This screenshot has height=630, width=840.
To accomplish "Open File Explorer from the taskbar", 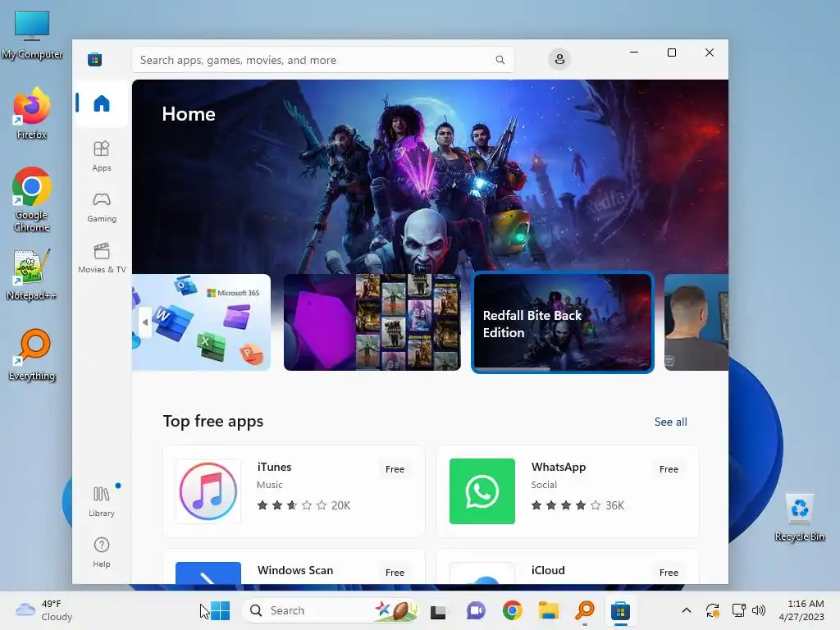I will pyautogui.click(x=549, y=610).
